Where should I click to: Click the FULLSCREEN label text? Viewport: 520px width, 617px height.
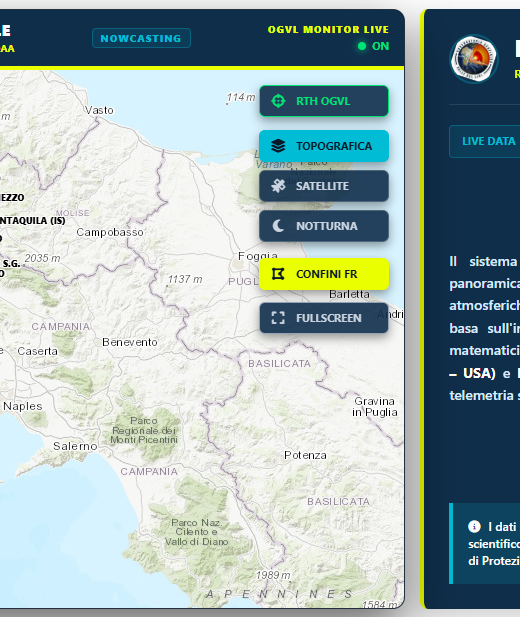329,318
